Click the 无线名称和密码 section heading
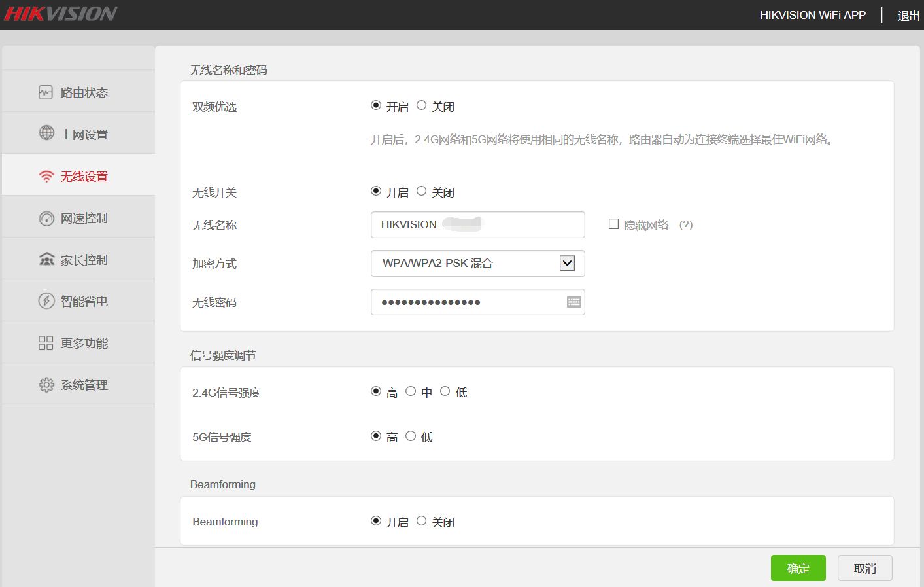This screenshot has height=587, width=924. click(228, 70)
